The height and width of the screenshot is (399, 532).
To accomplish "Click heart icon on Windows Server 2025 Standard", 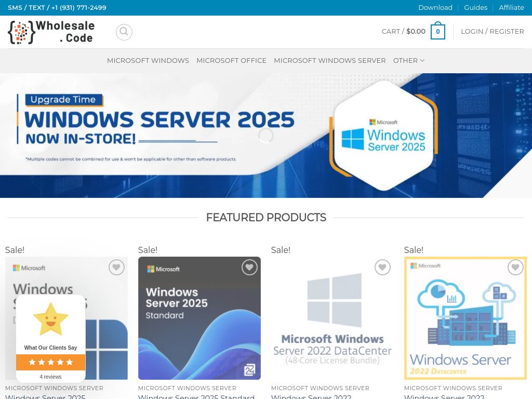I will (x=249, y=268).
